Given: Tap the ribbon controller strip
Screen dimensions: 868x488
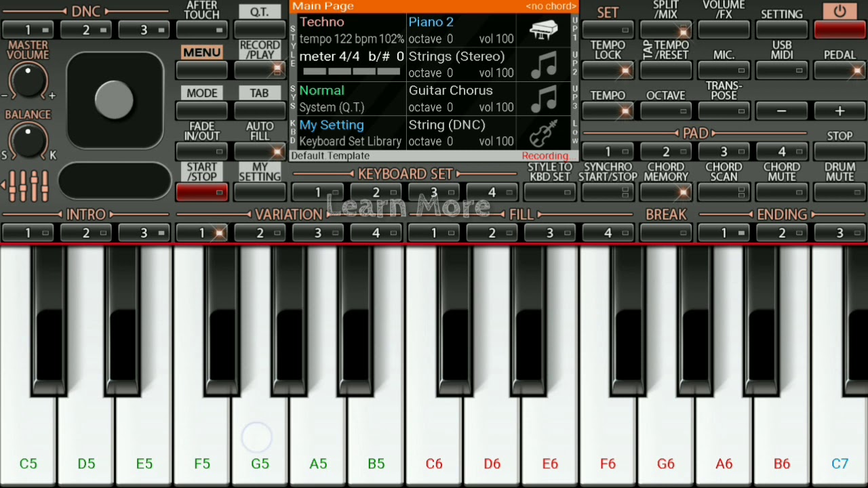Looking at the screenshot, I should [115, 180].
